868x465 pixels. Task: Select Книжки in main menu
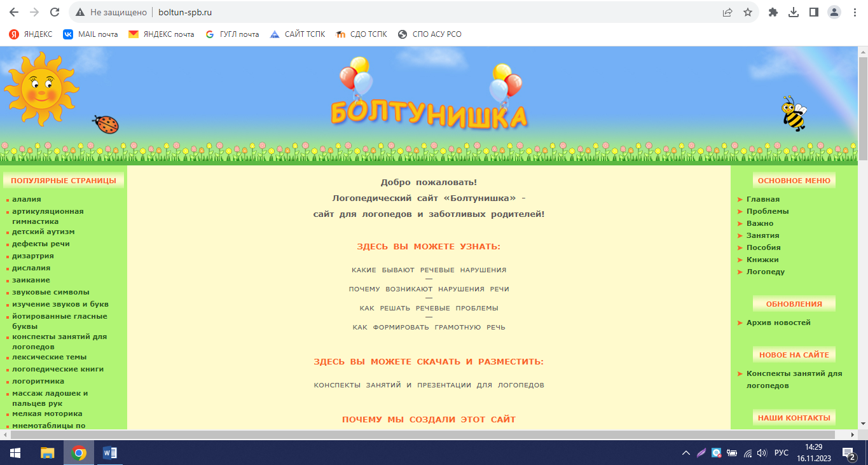[762, 260]
